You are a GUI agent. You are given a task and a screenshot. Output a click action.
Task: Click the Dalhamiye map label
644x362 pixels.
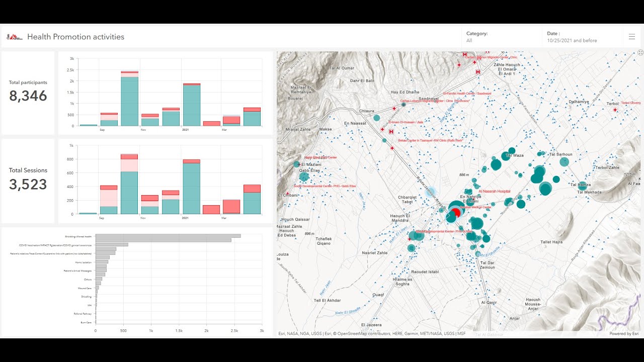(579, 102)
